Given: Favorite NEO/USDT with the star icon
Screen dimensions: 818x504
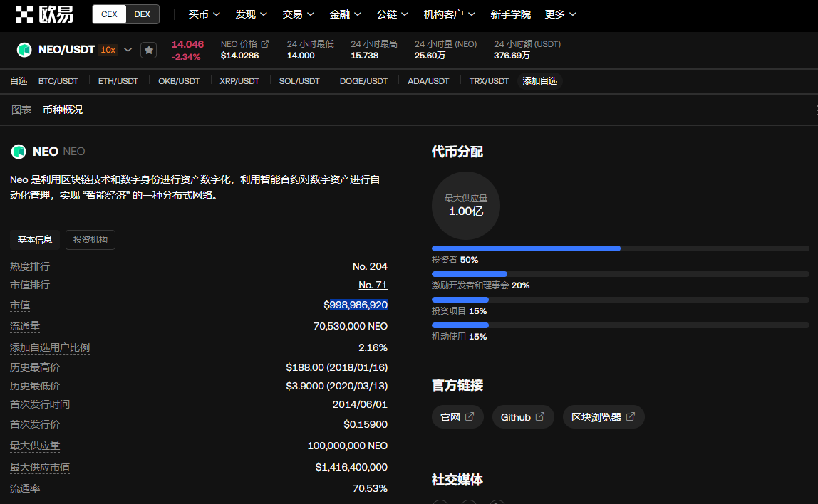Looking at the screenshot, I should [x=149, y=50].
